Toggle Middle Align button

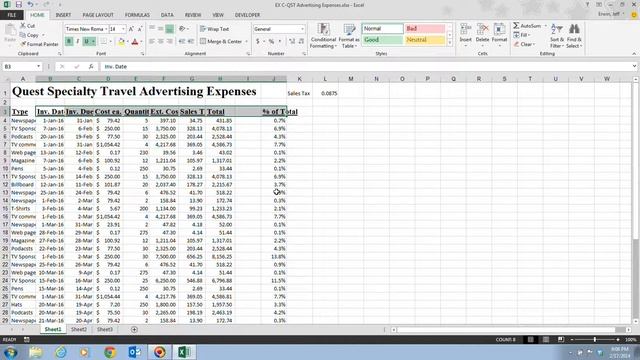160,29
